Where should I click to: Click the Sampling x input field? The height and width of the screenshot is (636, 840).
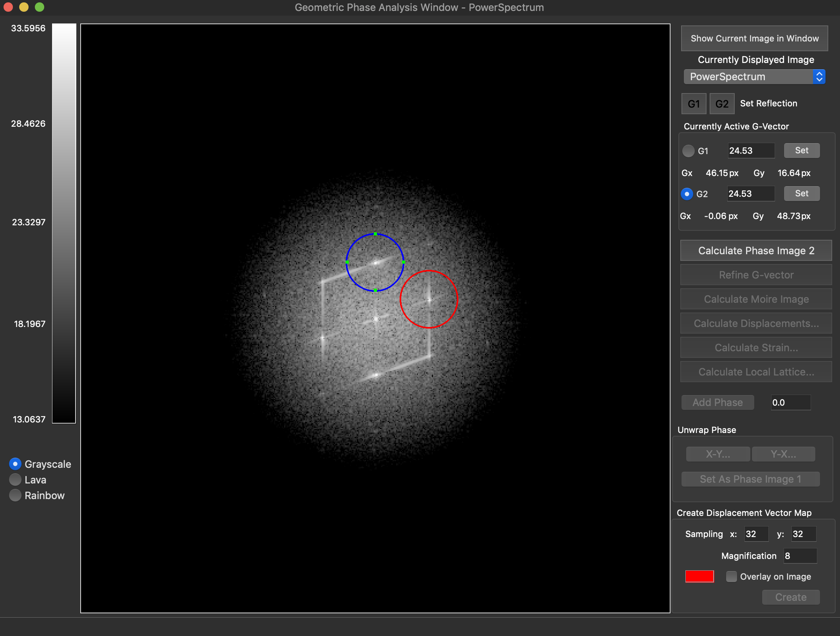click(x=756, y=534)
